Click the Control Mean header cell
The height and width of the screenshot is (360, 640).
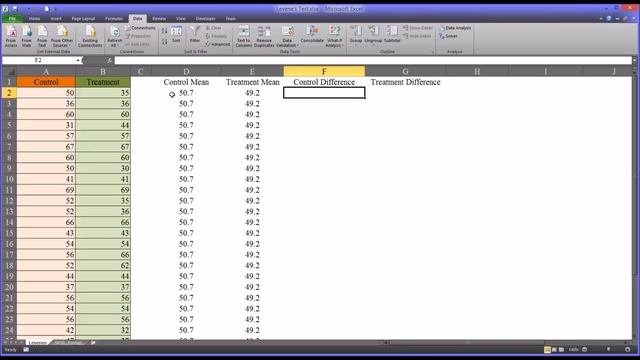click(186, 82)
